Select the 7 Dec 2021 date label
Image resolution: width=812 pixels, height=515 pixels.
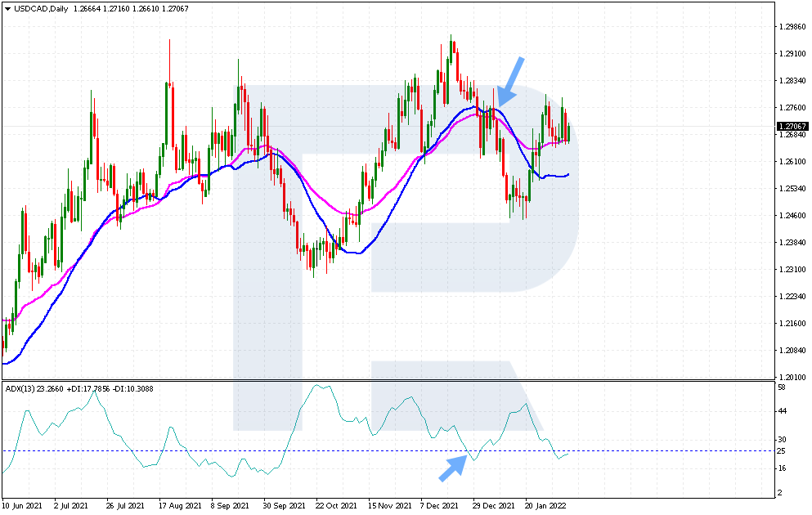[438, 505]
